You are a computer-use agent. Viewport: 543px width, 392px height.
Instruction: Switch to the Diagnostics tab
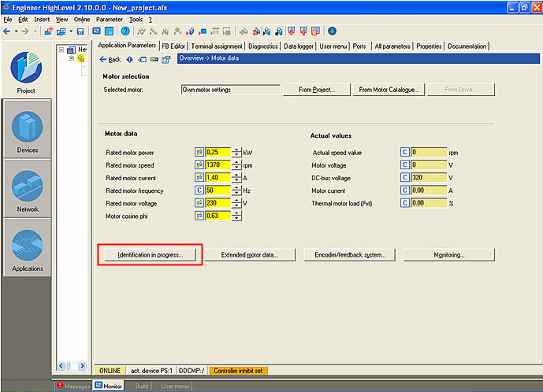click(262, 46)
